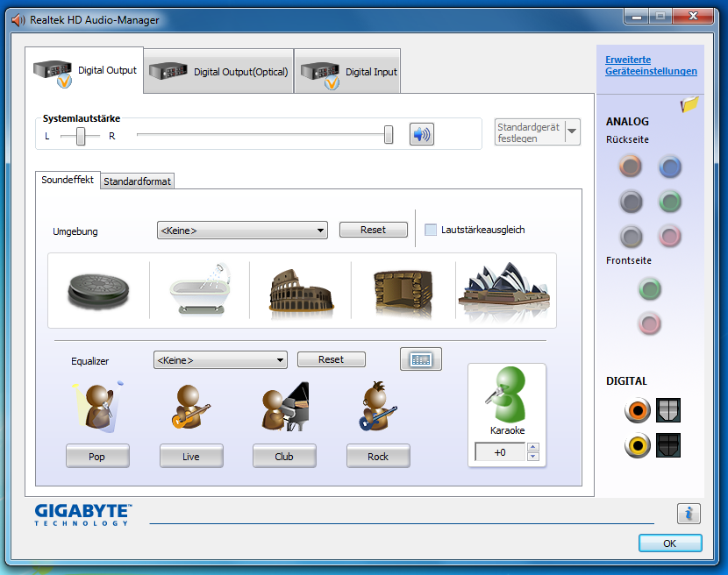Click the green Karaoke singer icon

[506, 394]
